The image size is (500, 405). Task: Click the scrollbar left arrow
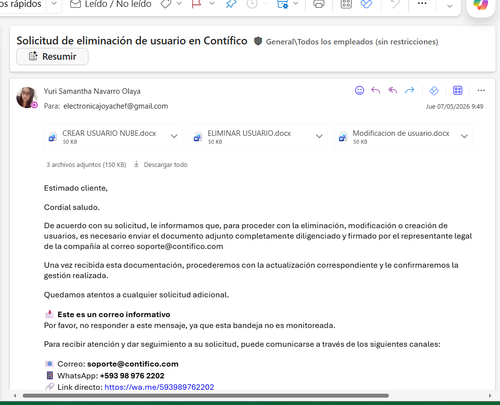tap(15, 396)
